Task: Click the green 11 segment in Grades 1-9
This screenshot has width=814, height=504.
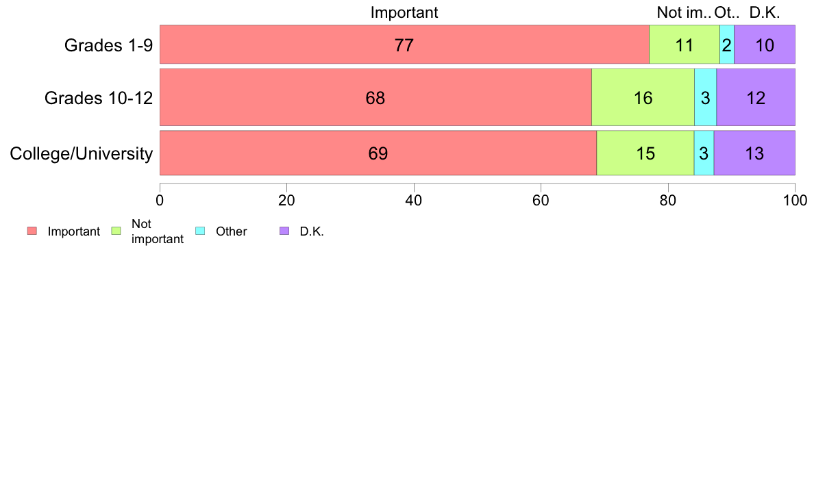Action: [x=684, y=45]
